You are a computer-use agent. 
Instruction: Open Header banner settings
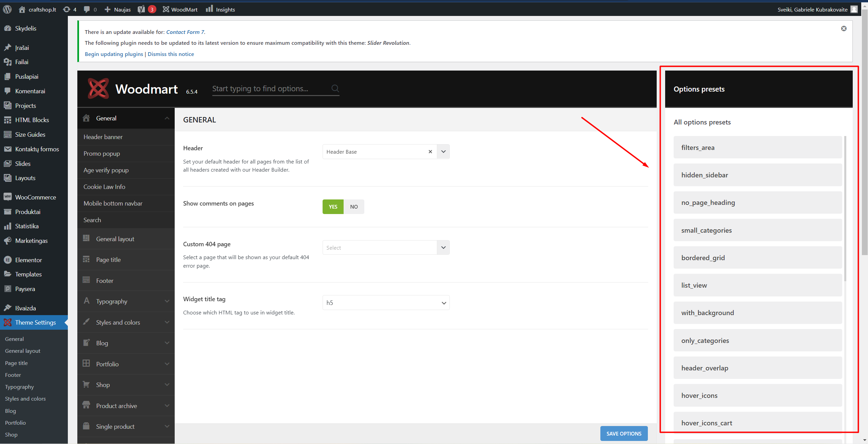click(x=126, y=137)
